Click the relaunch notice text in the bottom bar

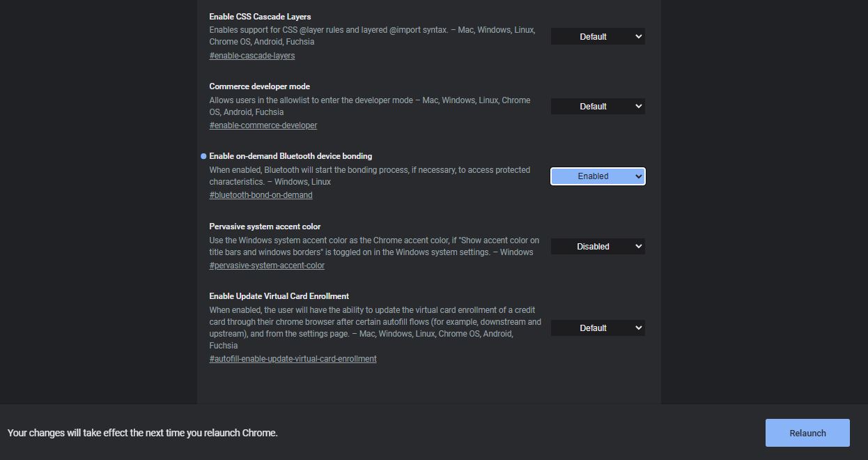point(143,433)
